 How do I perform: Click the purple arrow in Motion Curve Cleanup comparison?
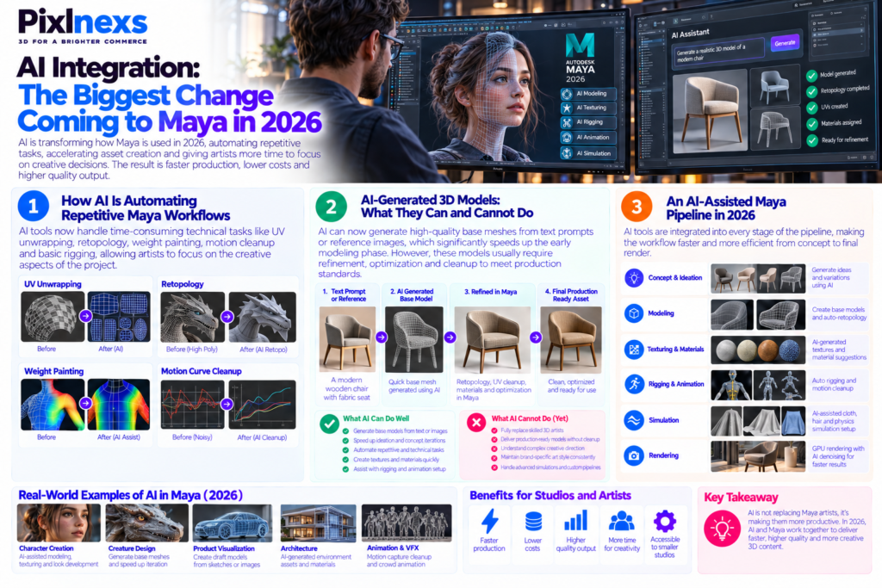click(227, 404)
